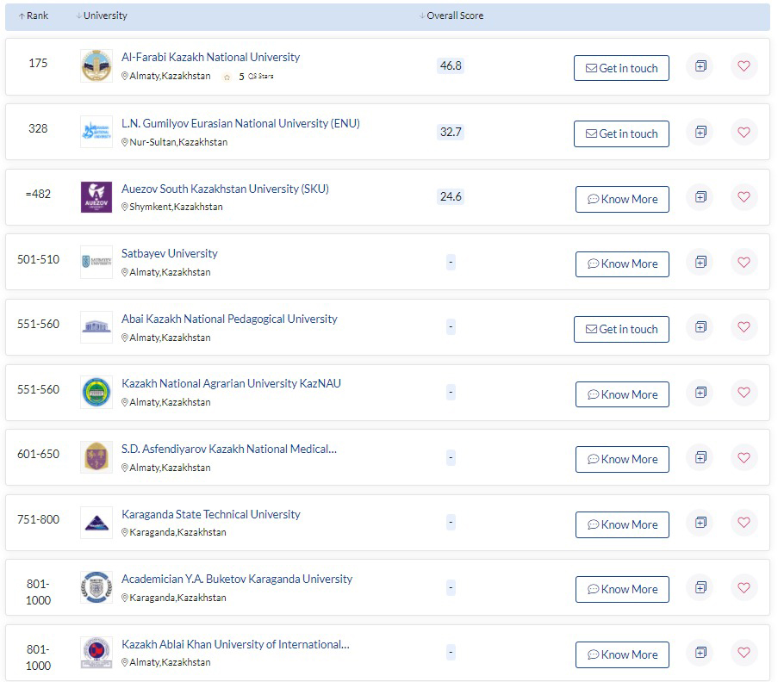Open Al-Farabi Kazakh National University logo
Viewport: 784px width, 682px height.
96,66
